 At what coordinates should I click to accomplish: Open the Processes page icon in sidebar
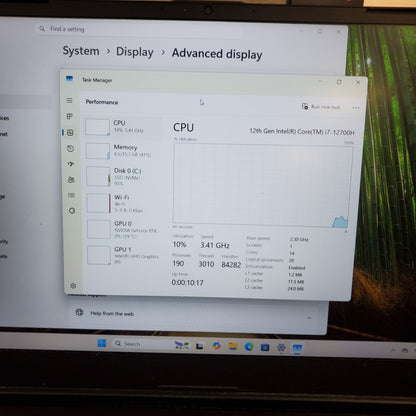click(70, 116)
